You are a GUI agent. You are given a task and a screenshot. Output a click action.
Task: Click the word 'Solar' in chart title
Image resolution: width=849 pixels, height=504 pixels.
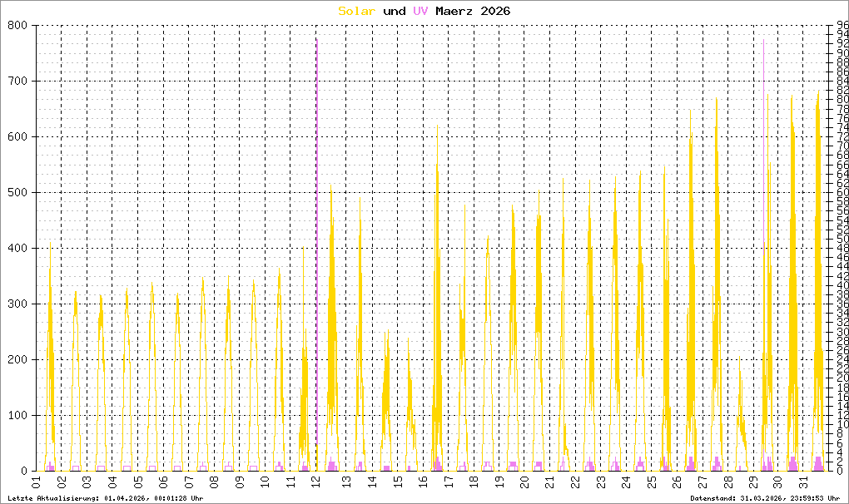pos(356,11)
